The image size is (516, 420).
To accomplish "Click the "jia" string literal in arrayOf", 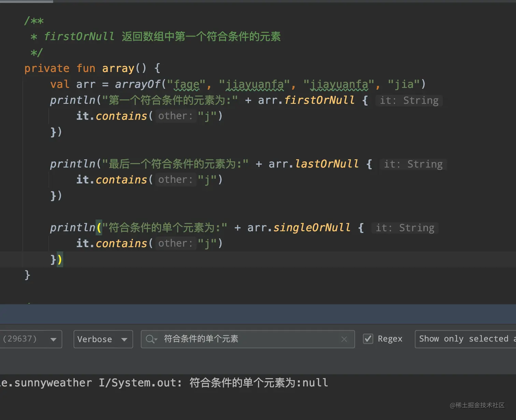I will click(x=404, y=84).
